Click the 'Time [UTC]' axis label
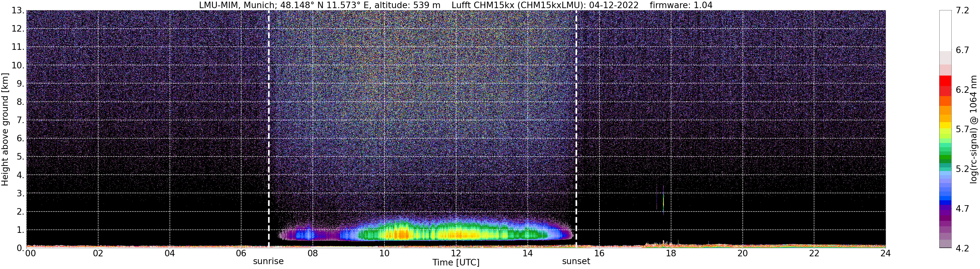 point(456,262)
